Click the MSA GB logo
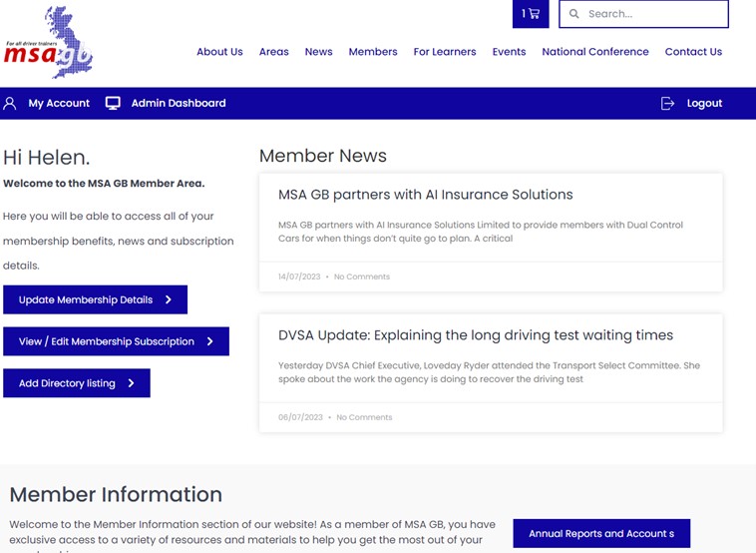This screenshot has width=756, height=553. (x=48, y=43)
